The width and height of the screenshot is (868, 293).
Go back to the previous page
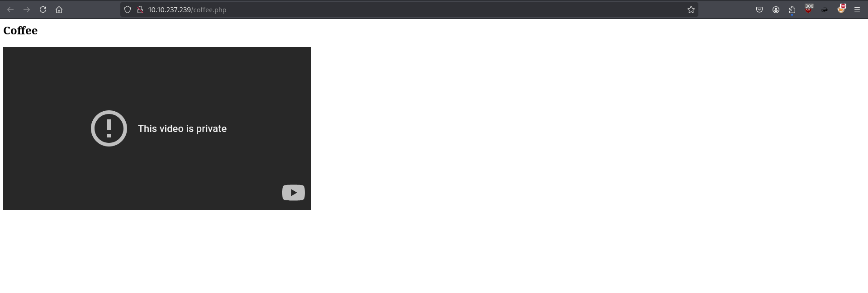point(10,9)
